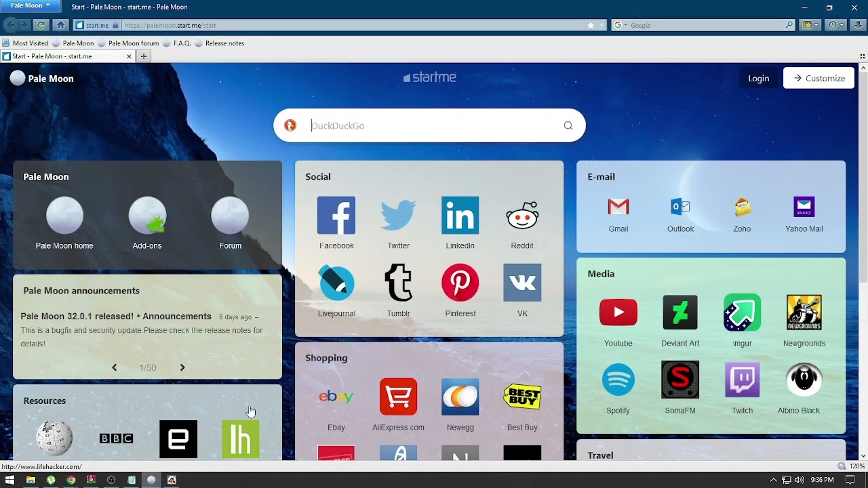Open the F.A.Q. bookmark

176,43
